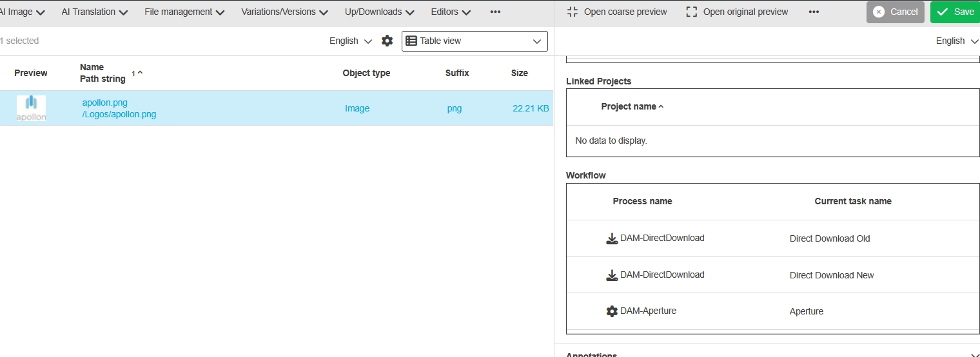Click the DAM-Aperture gear icon
Image resolution: width=980 pixels, height=357 pixels.
(612, 311)
